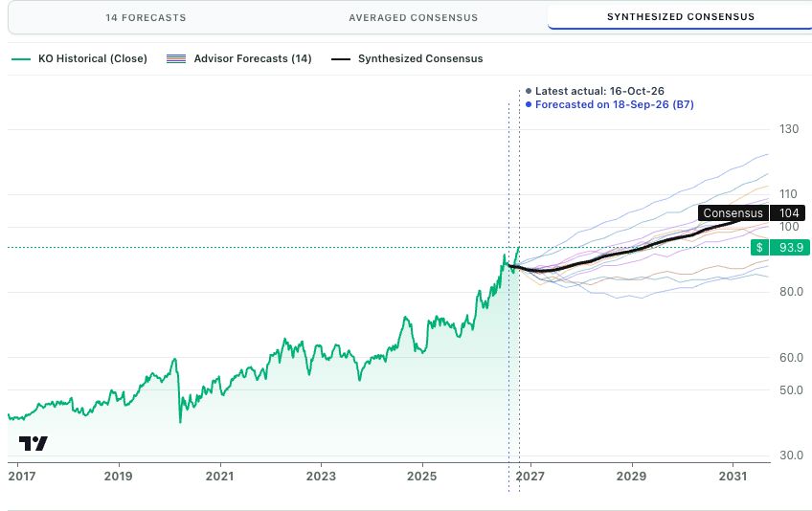Switch to the 14 Forecasts tab
Viewport: 812px width, 511px height.
(x=146, y=17)
